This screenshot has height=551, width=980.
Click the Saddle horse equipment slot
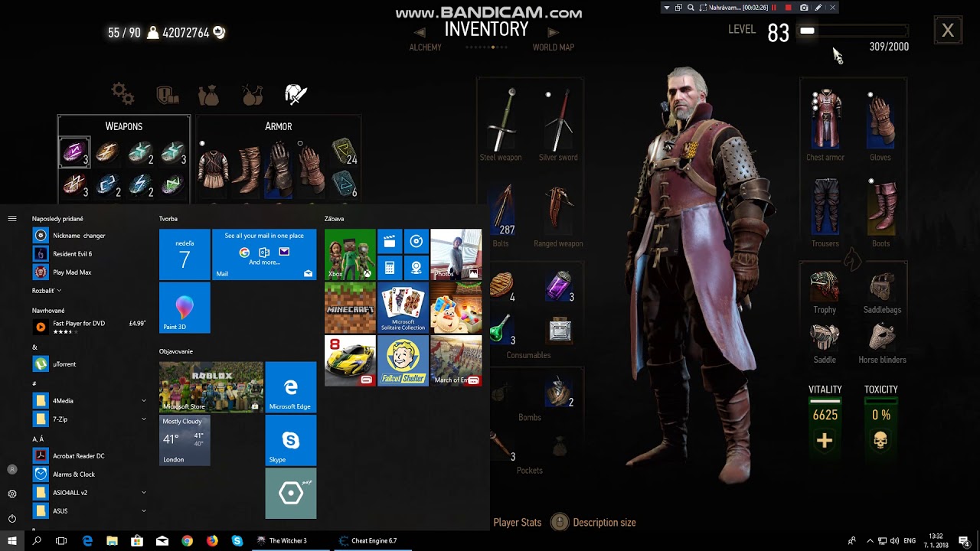[x=825, y=337]
